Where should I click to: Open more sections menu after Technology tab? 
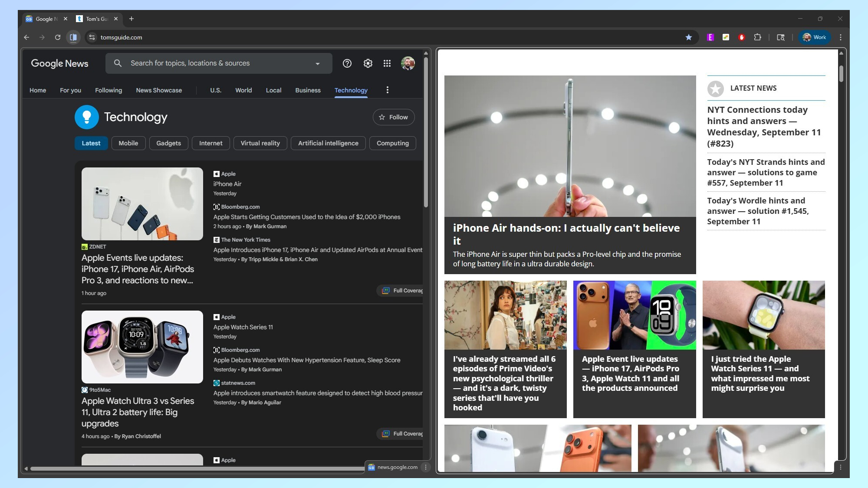387,90
